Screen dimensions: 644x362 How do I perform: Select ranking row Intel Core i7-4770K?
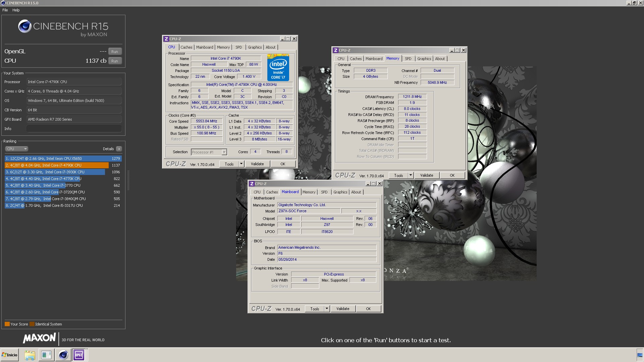pos(63,179)
